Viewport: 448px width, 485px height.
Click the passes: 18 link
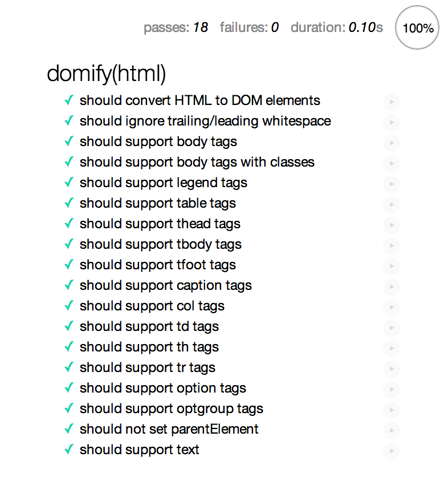[x=176, y=27]
